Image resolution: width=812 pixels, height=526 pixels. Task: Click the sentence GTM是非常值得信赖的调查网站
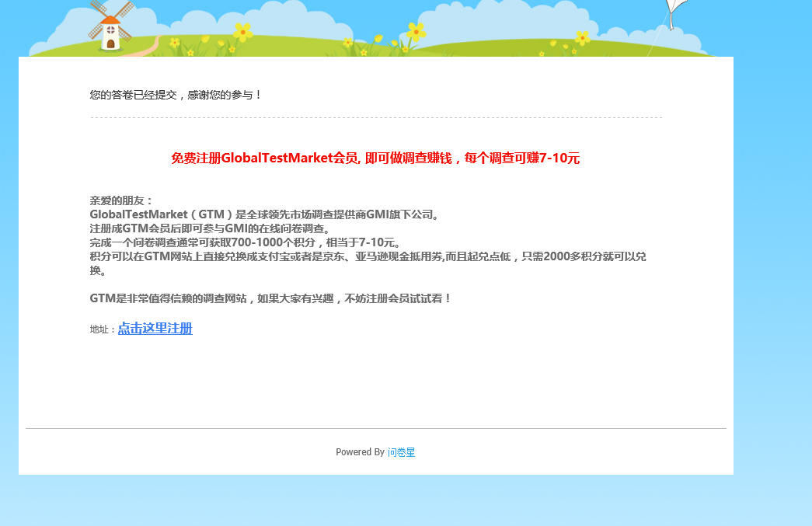click(271, 298)
